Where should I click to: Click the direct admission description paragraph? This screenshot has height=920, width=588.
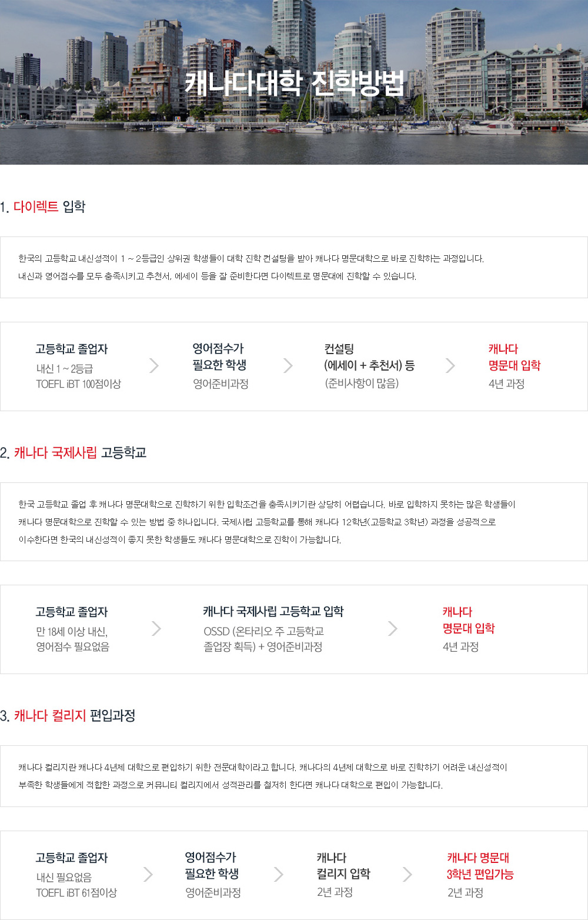coord(252,267)
